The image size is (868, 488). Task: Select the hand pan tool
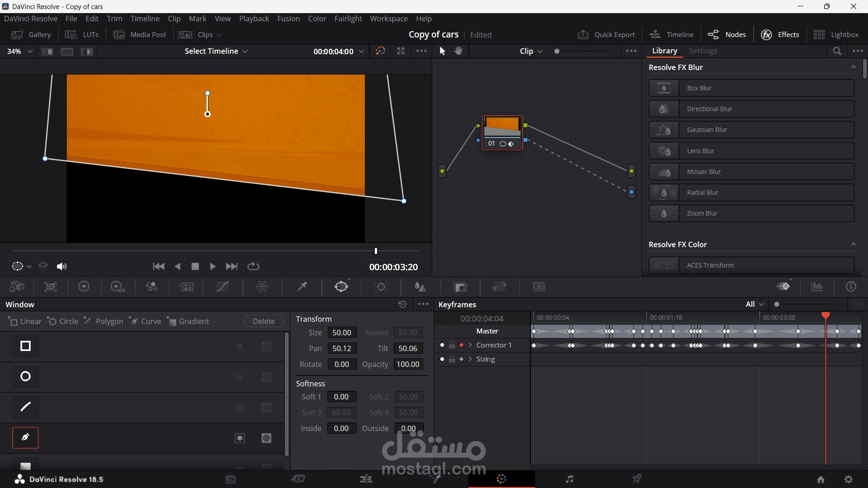tap(458, 51)
